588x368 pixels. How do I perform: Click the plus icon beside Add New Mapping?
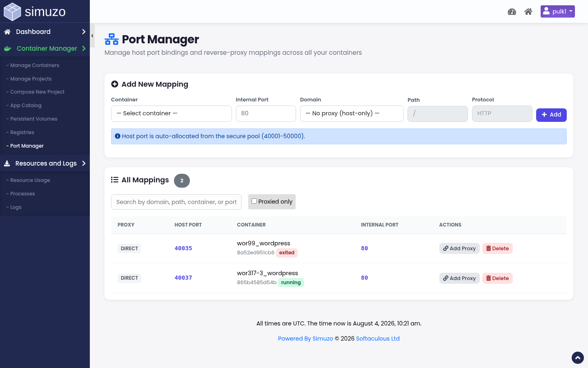(115, 84)
